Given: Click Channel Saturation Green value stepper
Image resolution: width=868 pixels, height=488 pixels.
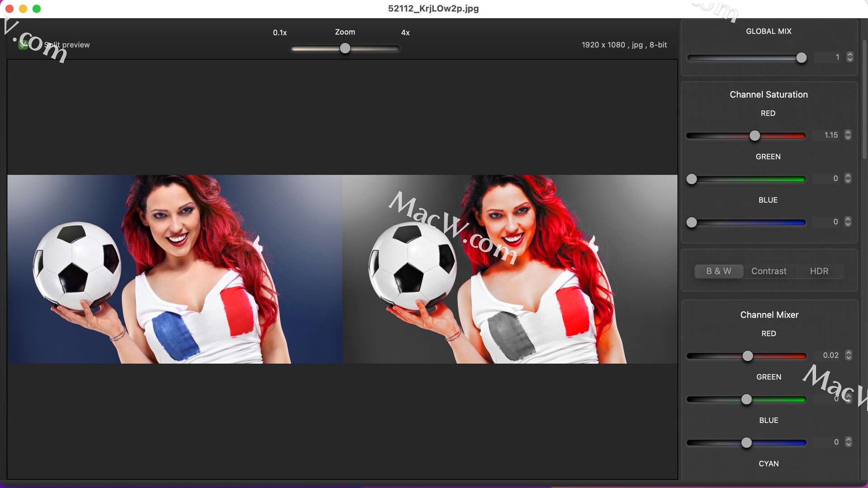Looking at the screenshot, I should pyautogui.click(x=848, y=178).
